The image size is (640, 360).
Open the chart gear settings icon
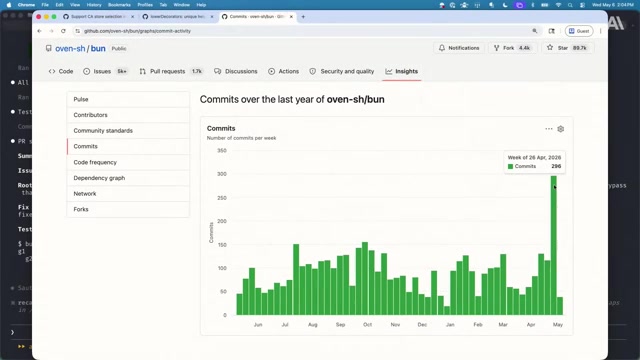[x=560, y=129]
